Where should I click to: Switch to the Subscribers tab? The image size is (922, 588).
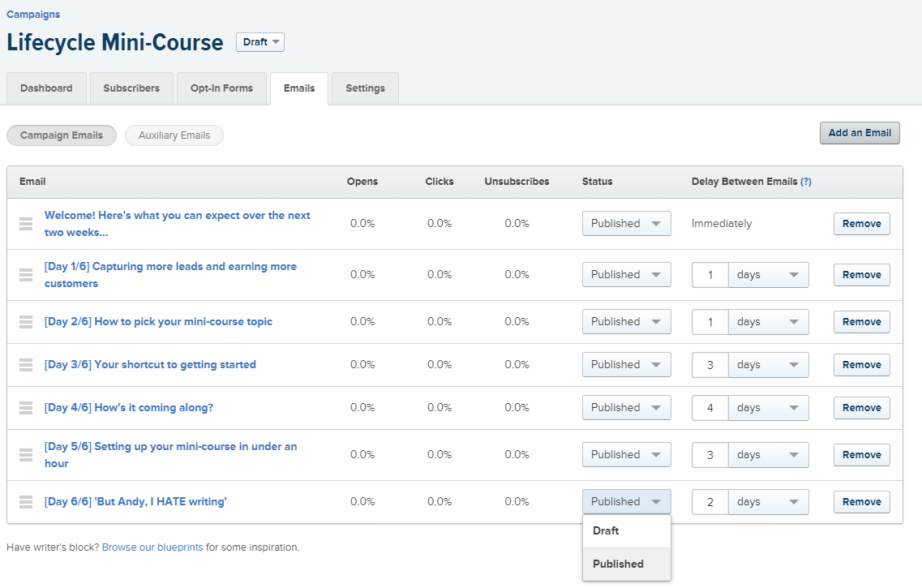[131, 88]
